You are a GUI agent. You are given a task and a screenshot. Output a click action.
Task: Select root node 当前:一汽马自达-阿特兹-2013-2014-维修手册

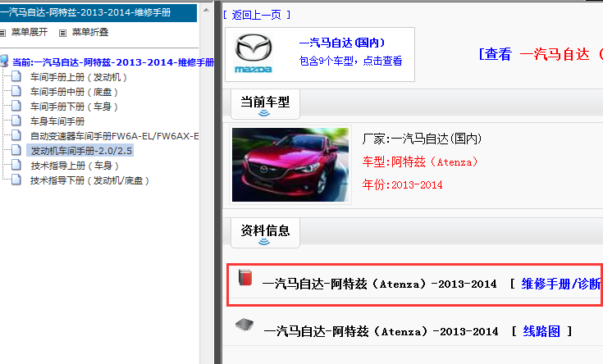[x=113, y=62]
